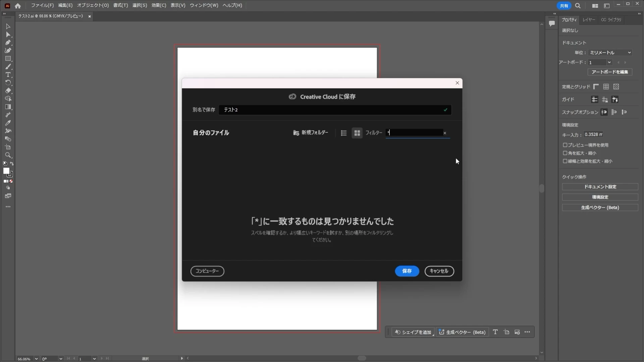The height and width of the screenshot is (362, 644).
Task: Select the Gradient tool
Action: (x=8, y=107)
